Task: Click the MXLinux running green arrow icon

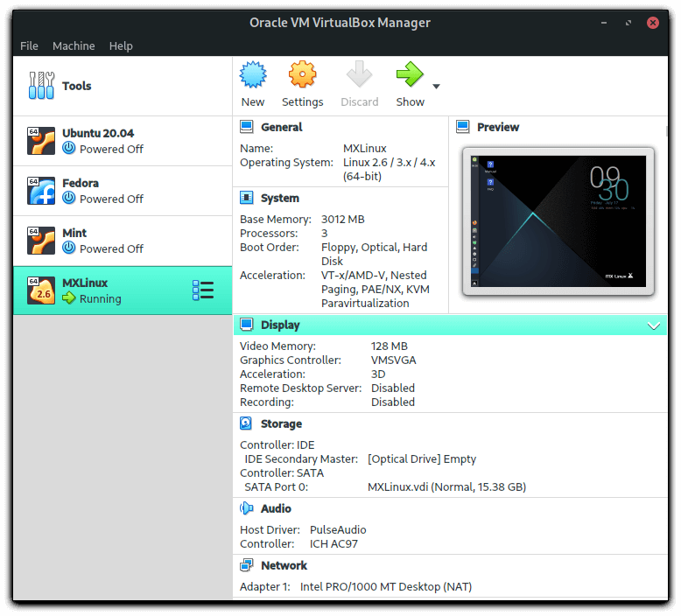Action: pyautogui.click(x=68, y=298)
